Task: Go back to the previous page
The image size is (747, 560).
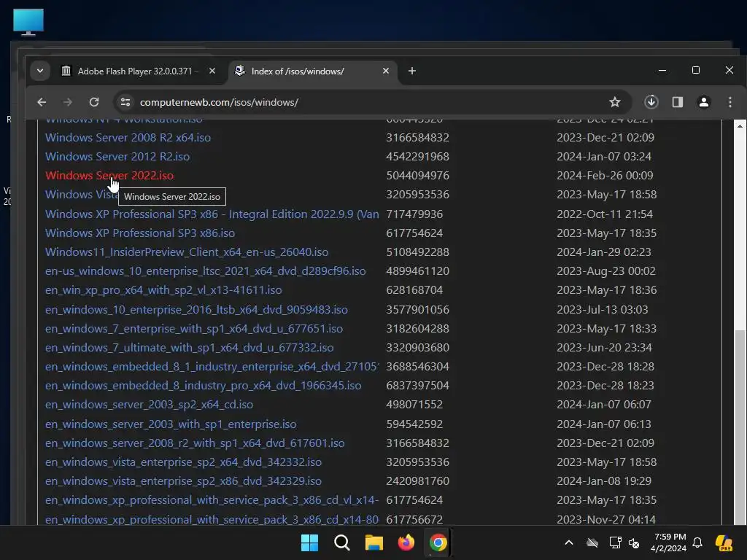Action: coord(42,102)
